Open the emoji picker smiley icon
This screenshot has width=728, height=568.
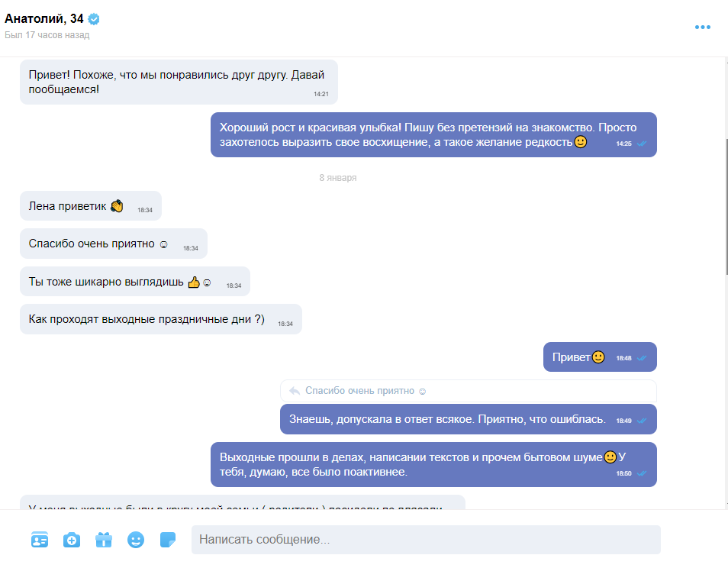click(x=136, y=540)
